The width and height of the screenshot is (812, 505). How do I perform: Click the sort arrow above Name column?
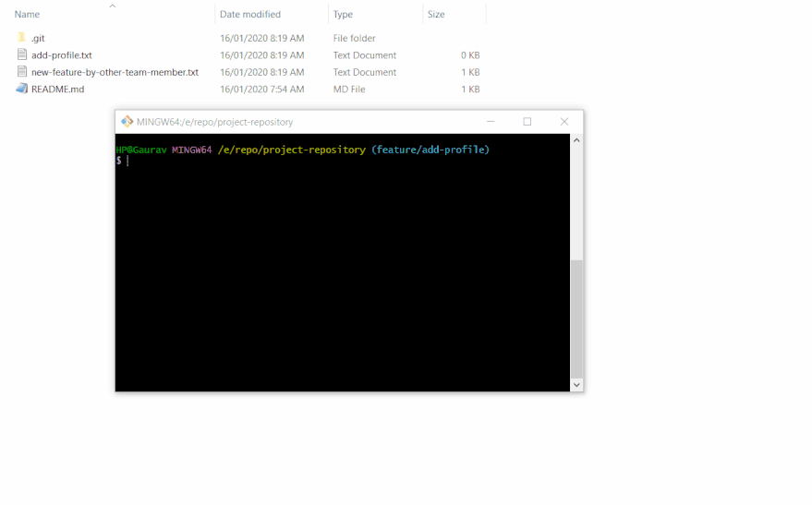[x=113, y=6]
